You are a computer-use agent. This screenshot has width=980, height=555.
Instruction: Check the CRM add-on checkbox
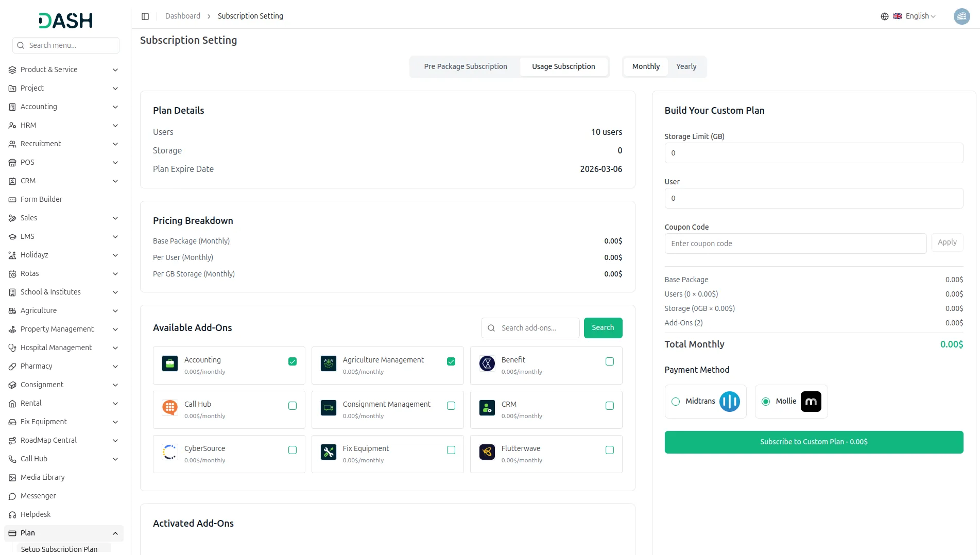point(610,406)
